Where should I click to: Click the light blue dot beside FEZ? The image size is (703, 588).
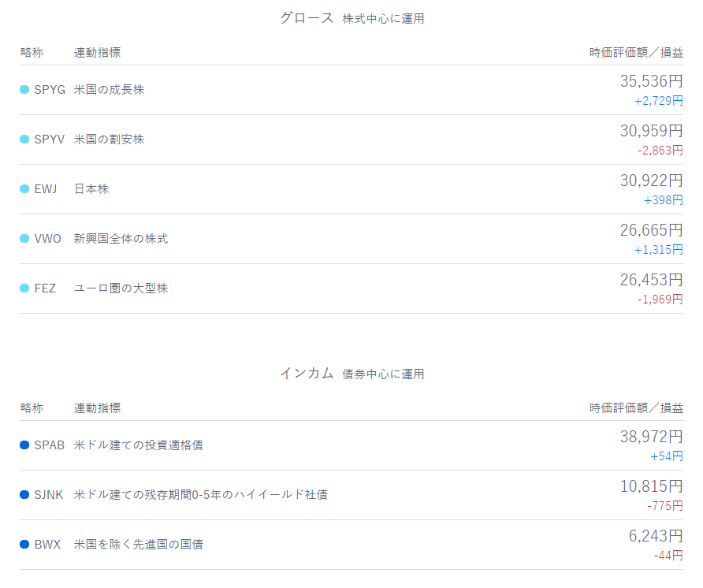pos(24,288)
